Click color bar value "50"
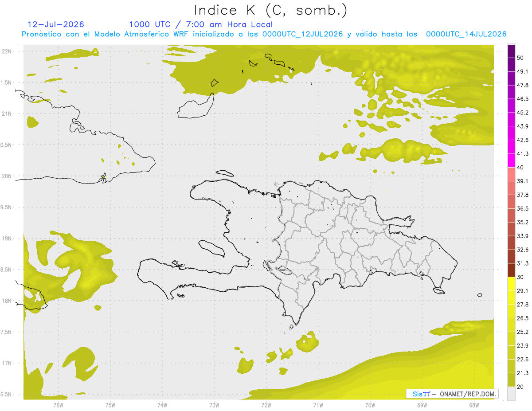The image size is (532, 411). (x=521, y=58)
